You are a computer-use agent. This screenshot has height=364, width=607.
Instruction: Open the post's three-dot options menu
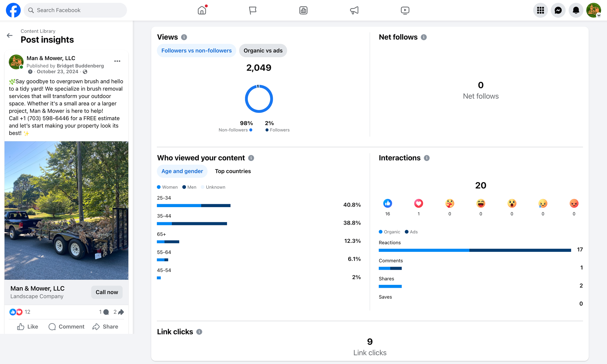point(117,61)
